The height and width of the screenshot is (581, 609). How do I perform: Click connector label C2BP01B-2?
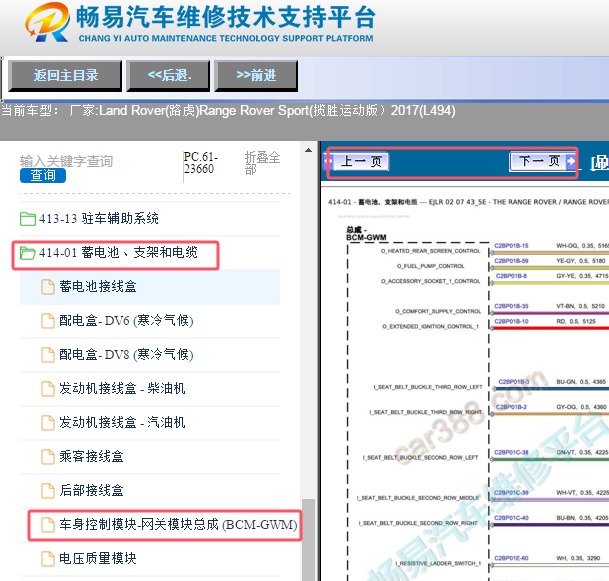pos(511,407)
